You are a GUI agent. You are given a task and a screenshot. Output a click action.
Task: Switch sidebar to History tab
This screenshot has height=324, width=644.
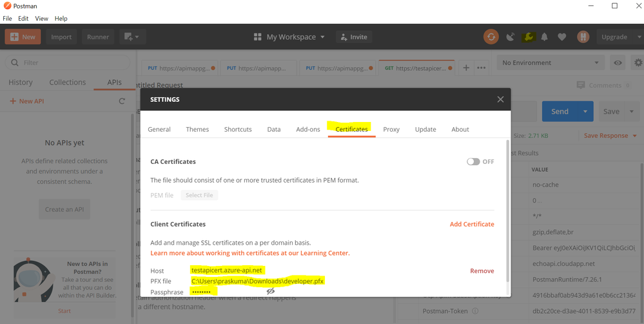[x=21, y=82]
